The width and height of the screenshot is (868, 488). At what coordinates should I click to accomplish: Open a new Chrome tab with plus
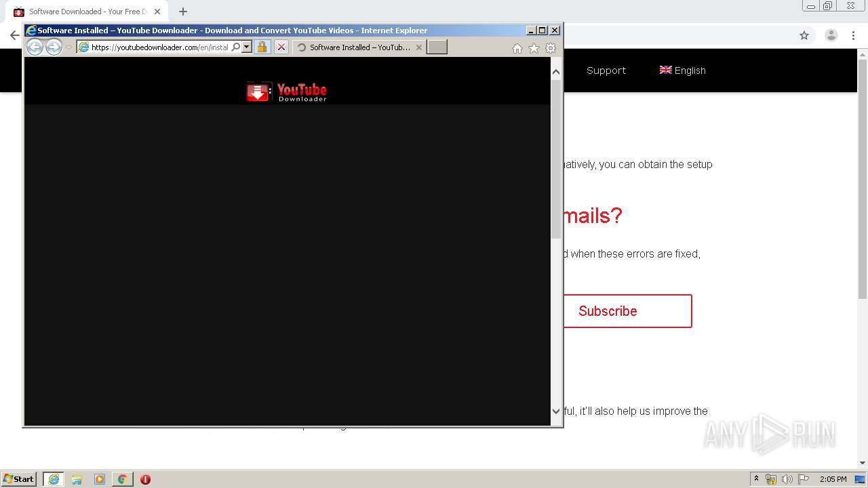pos(182,12)
